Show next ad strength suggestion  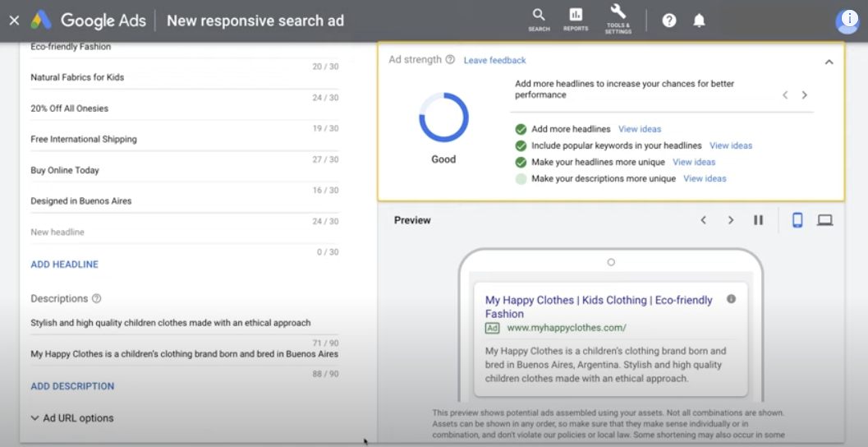pyautogui.click(x=804, y=95)
